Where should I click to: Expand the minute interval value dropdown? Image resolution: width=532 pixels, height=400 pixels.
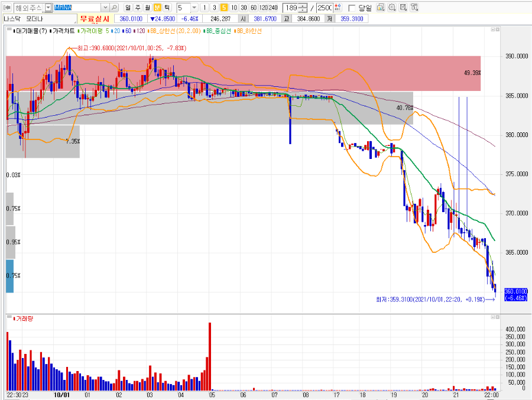(x=194, y=8)
